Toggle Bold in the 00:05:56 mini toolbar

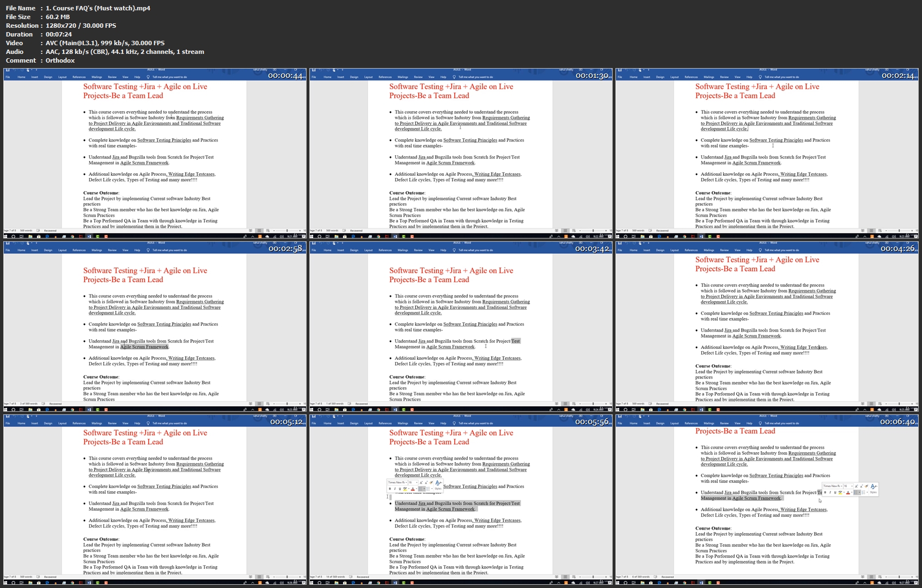click(390, 489)
